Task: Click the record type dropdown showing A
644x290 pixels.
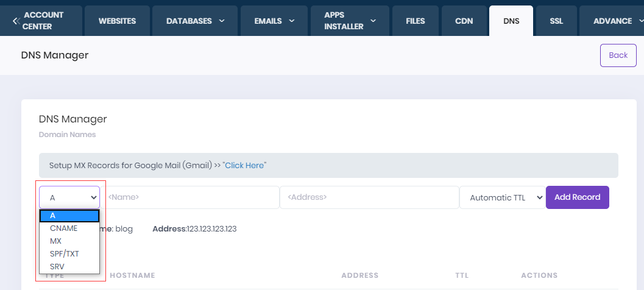Action: (x=69, y=197)
